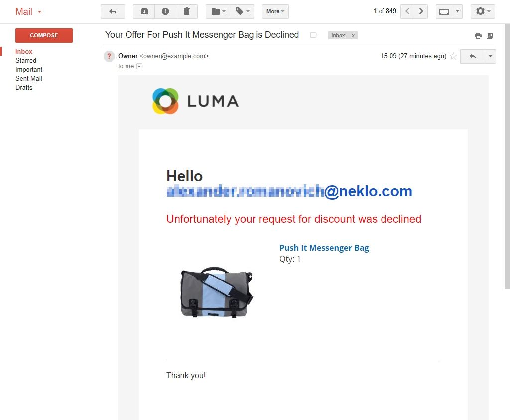Open the Inbox folder
The image size is (510, 420).
pos(24,51)
